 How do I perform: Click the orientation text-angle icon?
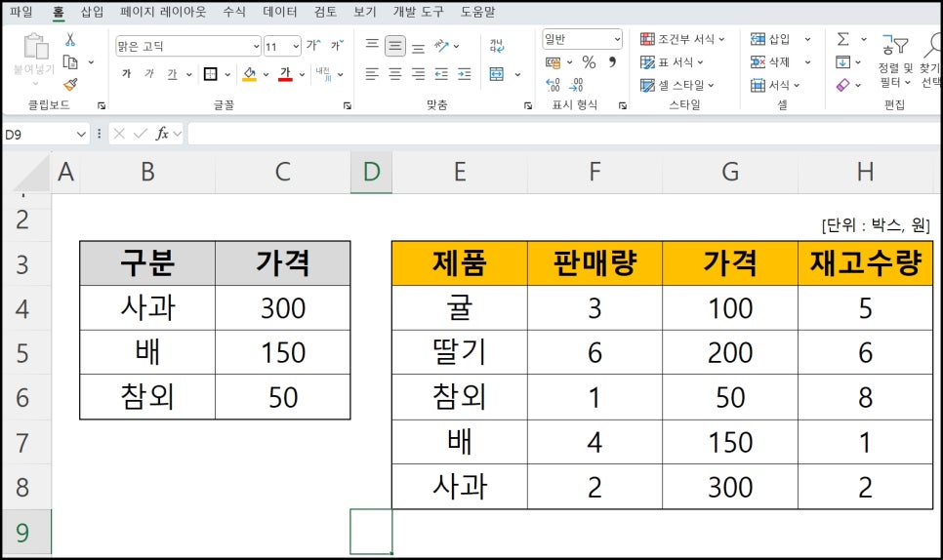[442, 46]
